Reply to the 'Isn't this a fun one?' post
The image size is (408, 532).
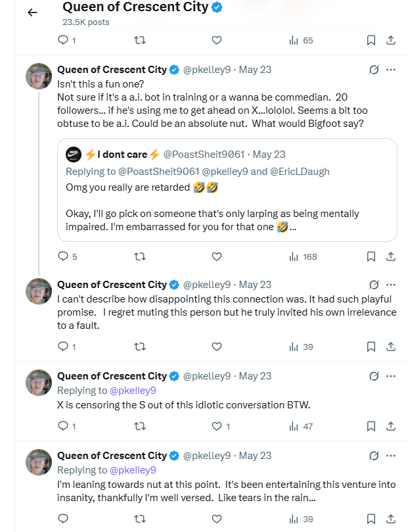(x=63, y=256)
